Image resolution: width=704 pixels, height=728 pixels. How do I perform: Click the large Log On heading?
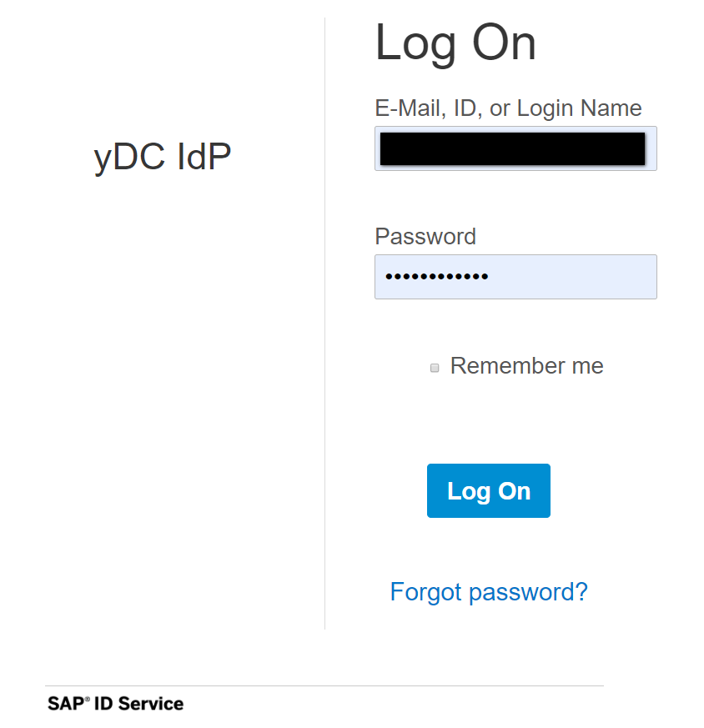(455, 43)
